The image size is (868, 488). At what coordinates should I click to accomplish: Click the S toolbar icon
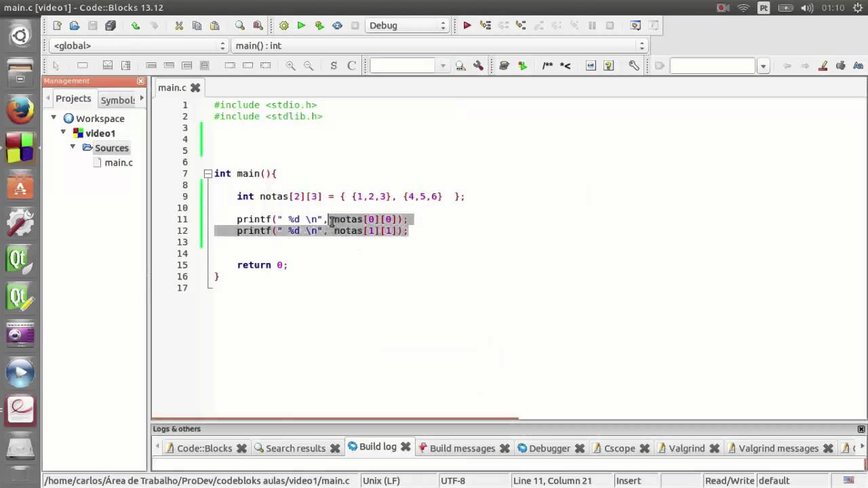334,66
